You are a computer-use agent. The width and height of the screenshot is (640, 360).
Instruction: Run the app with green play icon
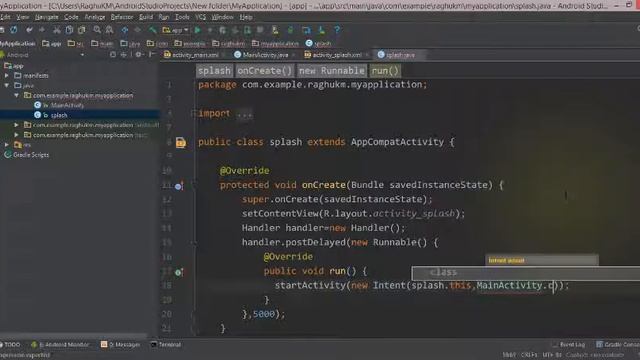(198, 30)
